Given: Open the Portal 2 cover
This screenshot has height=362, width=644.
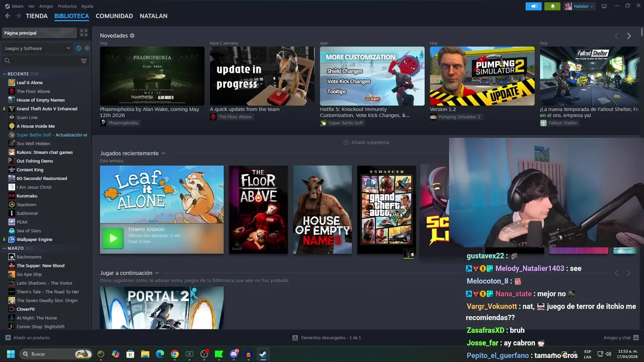Looking at the screenshot, I should 162,308.
